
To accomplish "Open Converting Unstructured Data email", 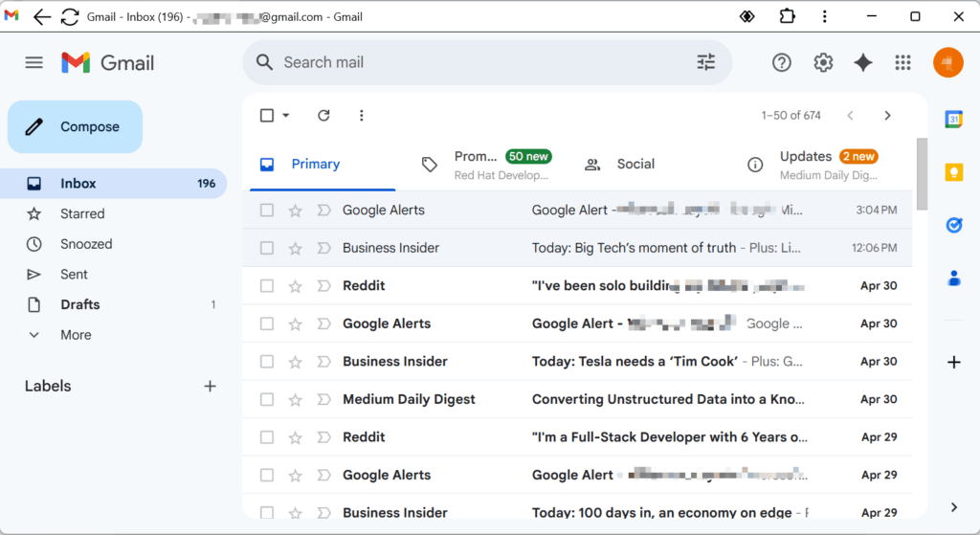I will pyautogui.click(x=577, y=399).
